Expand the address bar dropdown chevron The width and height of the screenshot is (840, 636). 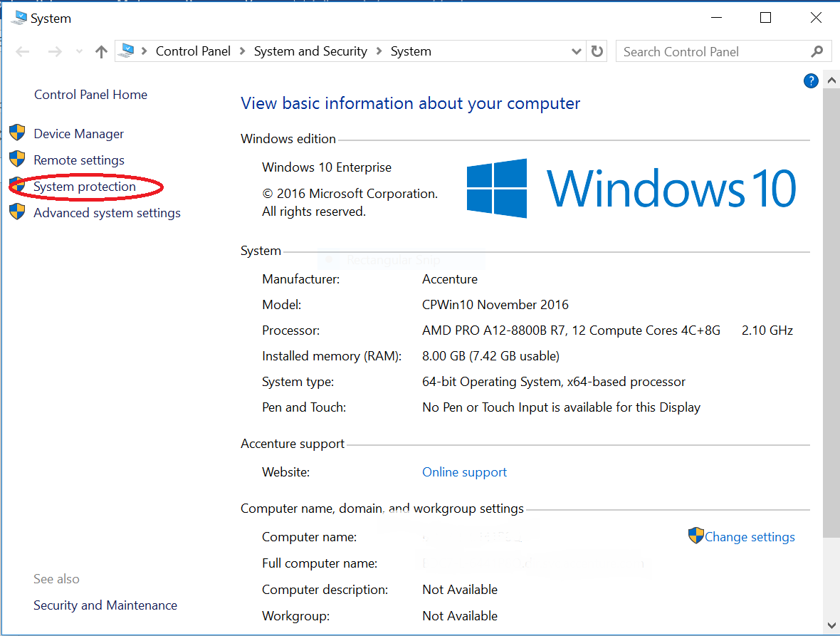point(577,51)
